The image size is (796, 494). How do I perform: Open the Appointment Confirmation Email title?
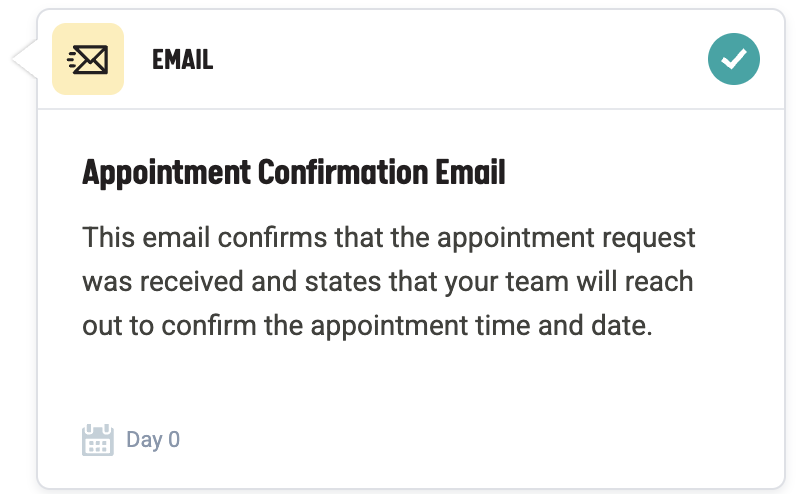(x=293, y=173)
